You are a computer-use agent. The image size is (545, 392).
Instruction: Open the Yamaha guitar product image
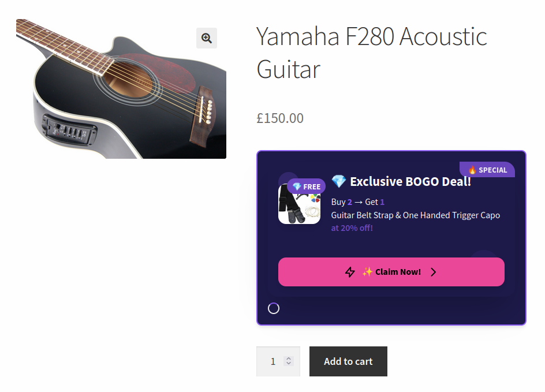click(121, 89)
